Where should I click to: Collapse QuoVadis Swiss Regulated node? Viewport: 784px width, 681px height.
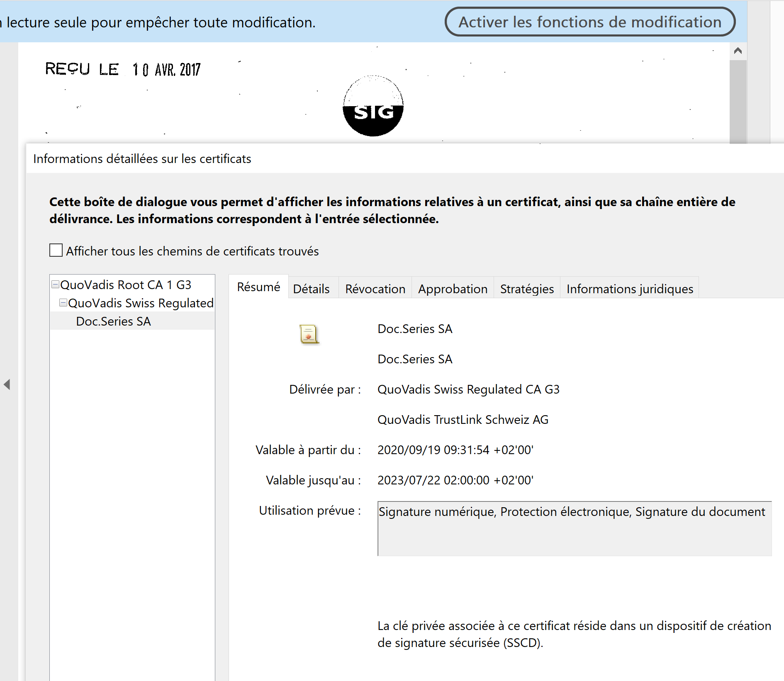[x=63, y=303]
